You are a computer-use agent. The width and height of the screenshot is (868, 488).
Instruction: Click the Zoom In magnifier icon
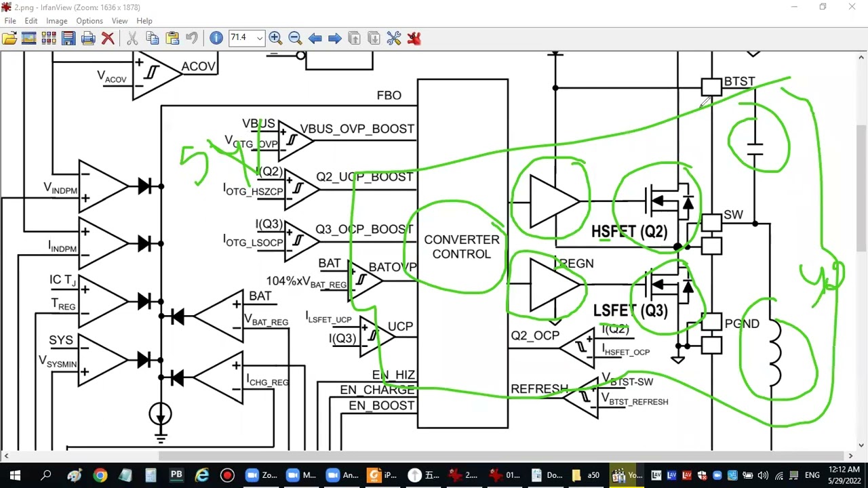click(275, 39)
